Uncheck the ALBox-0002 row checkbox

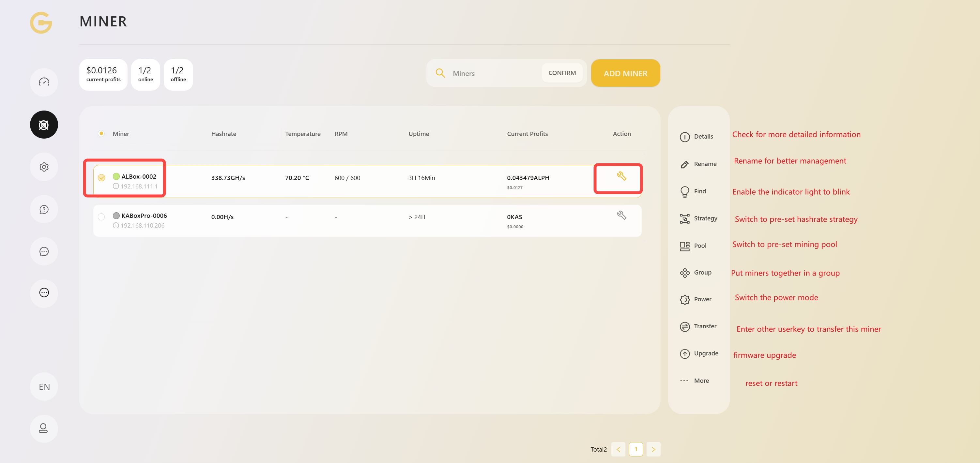pyautogui.click(x=101, y=177)
